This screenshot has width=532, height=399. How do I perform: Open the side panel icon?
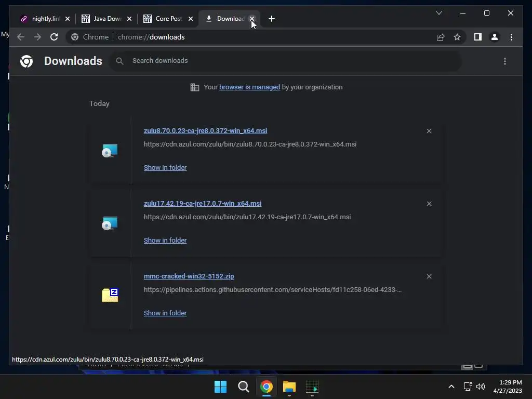(478, 37)
